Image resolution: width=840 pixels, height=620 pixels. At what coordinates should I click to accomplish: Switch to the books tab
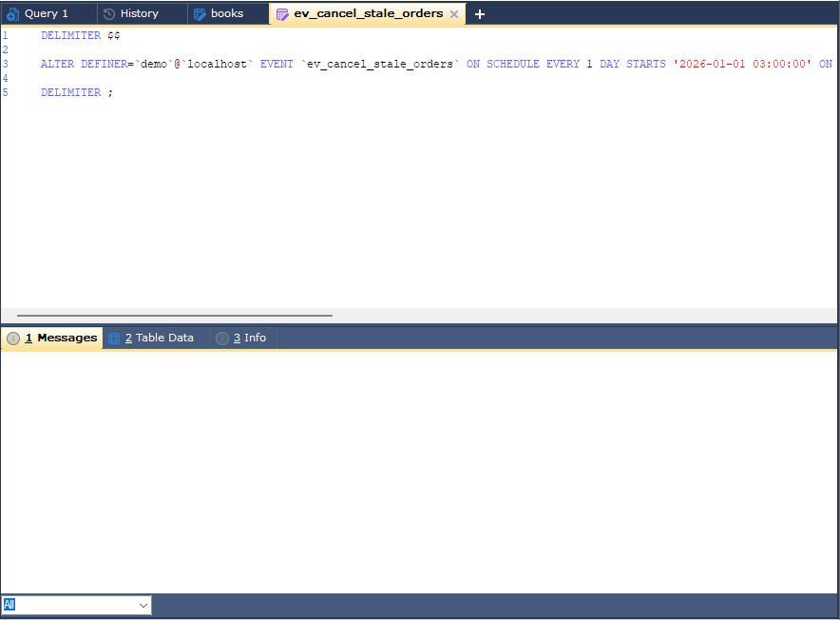pos(228,14)
